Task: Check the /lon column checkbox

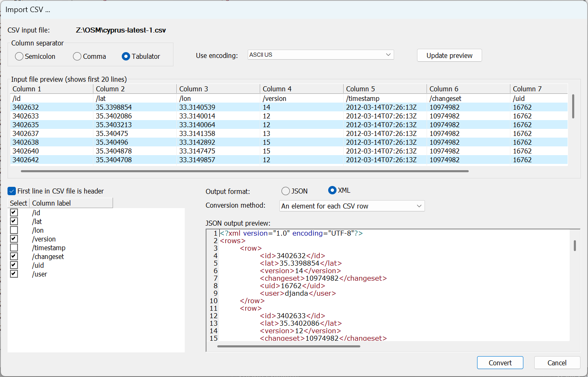Action: pyautogui.click(x=14, y=230)
